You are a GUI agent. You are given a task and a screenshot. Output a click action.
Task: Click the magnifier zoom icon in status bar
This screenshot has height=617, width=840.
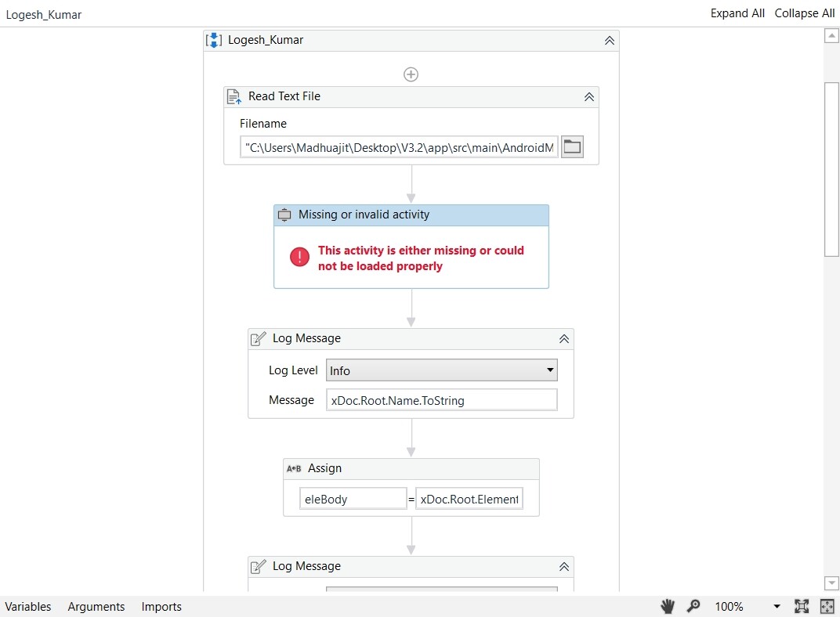(693, 606)
